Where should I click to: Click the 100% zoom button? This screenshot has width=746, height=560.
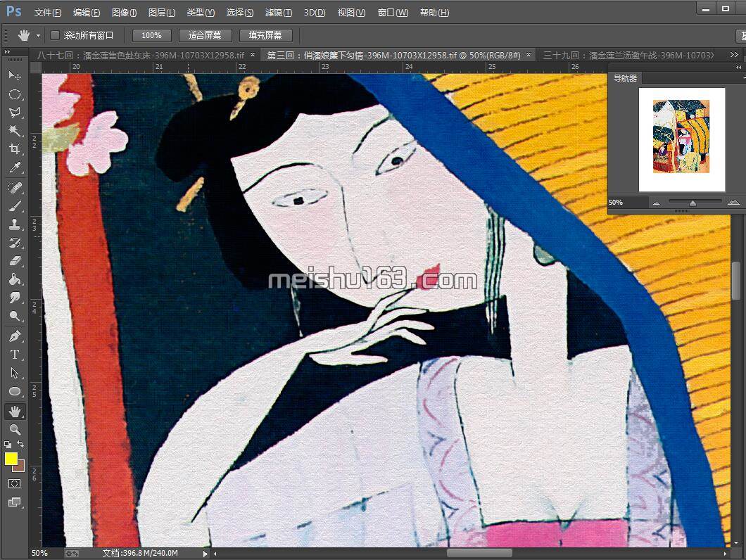(x=151, y=35)
